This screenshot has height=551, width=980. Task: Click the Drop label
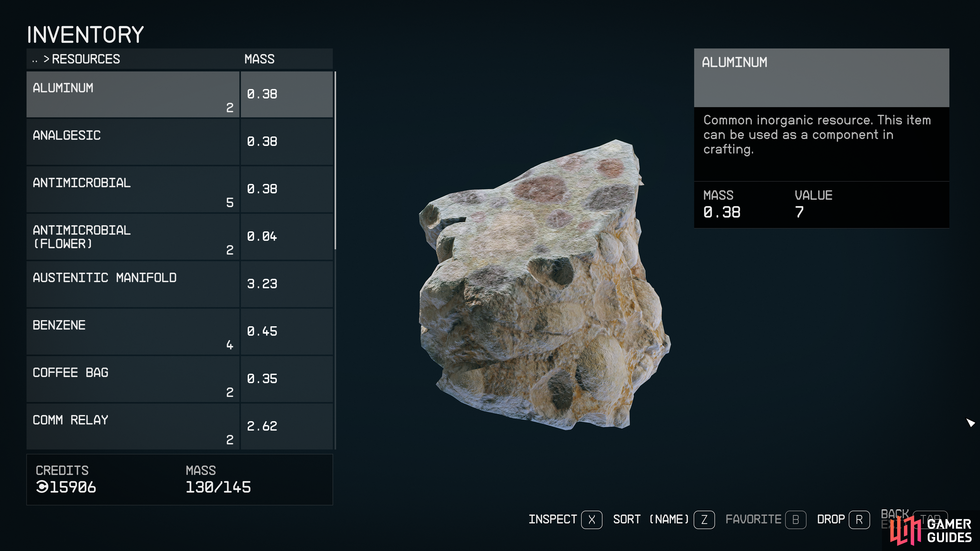tap(831, 519)
